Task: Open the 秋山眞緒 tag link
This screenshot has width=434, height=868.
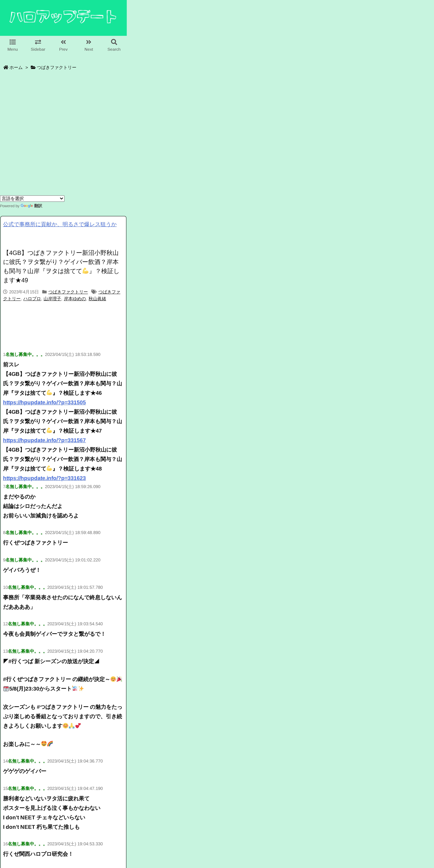Action: (x=97, y=299)
